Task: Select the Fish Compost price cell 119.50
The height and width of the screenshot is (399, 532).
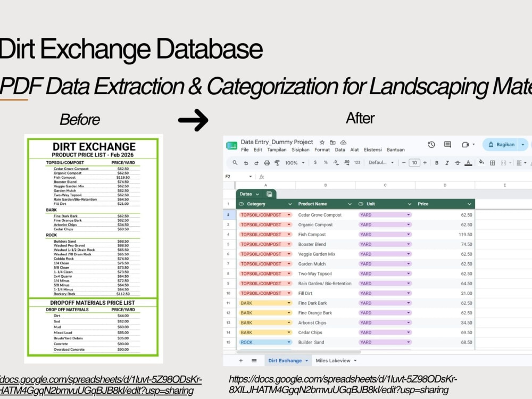Action: (445, 235)
